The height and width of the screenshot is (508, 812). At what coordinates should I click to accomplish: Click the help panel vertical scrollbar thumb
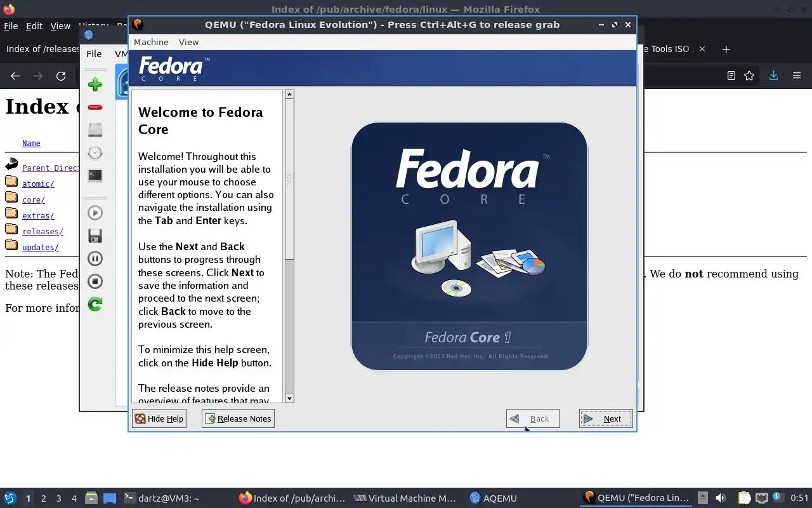click(289, 179)
